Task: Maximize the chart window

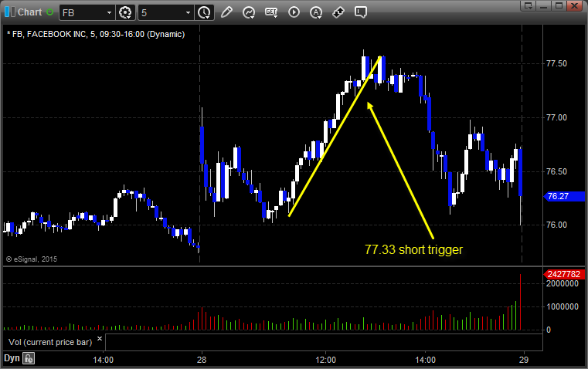Action: pos(559,5)
